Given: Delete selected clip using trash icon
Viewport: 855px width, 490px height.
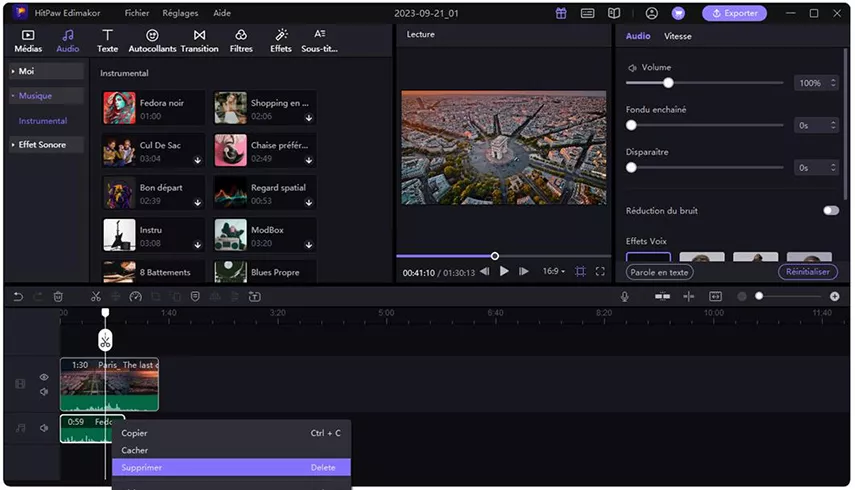Looking at the screenshot, I should [58, 297].
